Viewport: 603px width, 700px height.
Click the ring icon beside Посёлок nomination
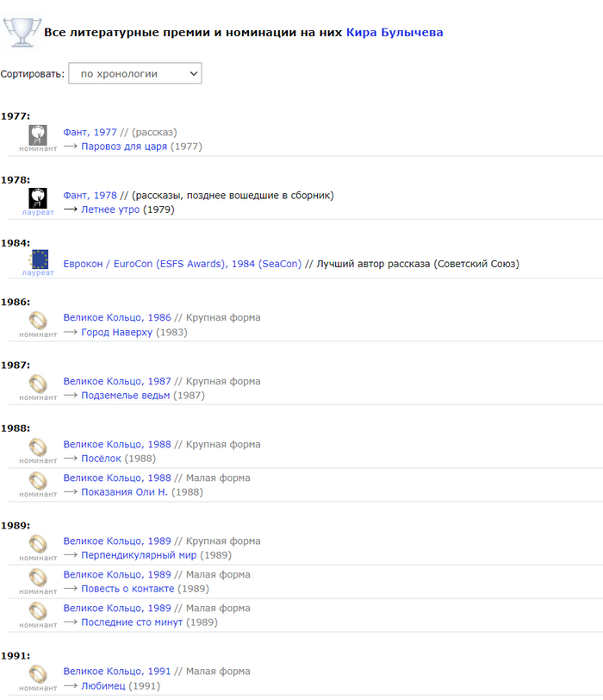pyautogui.click(x=38, y=447)
